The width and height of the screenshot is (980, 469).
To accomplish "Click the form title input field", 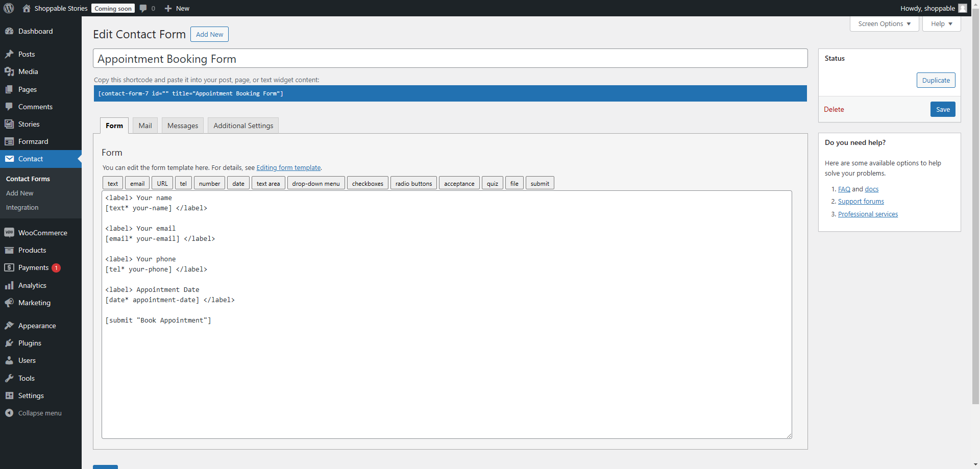I will click(x=450, y=59).
